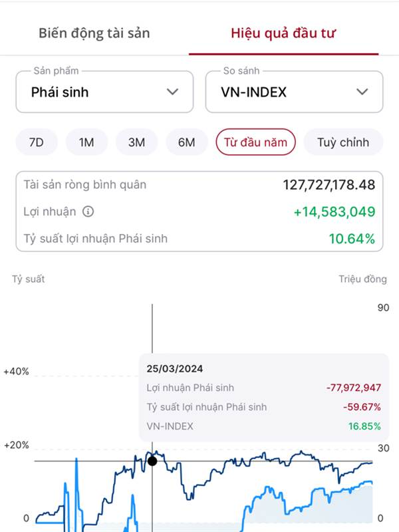This screenshot has height=532, width=399.
Task: Open the Sản phẩm dropdown chevron
Action: (173, 92)
